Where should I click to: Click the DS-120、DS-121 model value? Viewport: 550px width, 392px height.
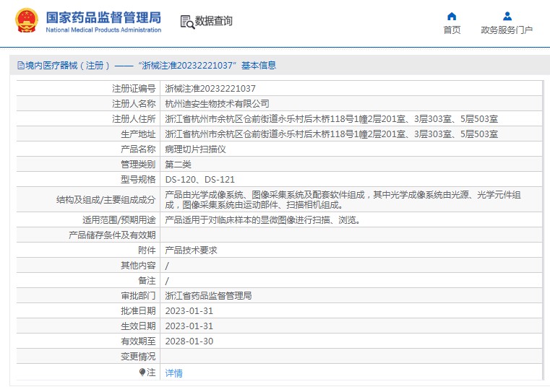click(199, 179)
